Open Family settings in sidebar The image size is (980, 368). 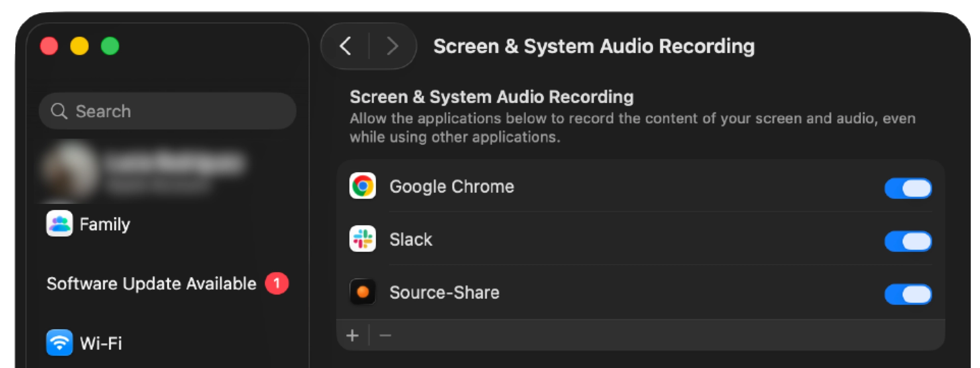click(104, 224)
